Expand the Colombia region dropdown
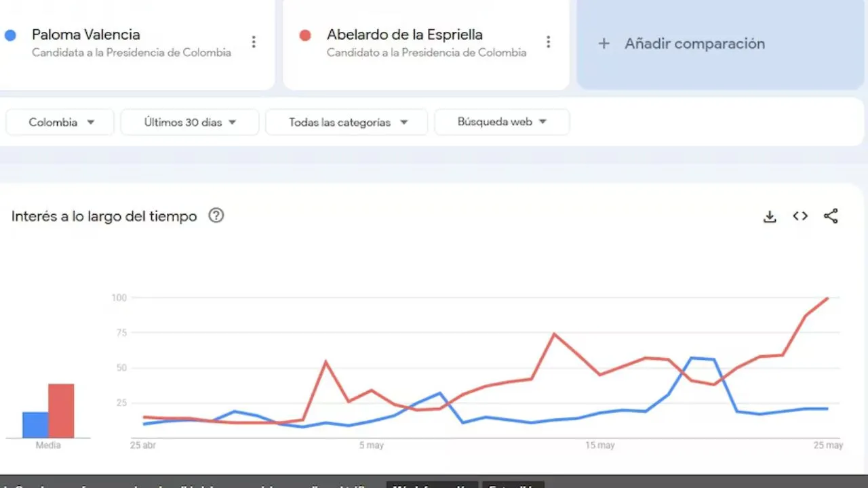868x488 pixels. tap(60, 122)
